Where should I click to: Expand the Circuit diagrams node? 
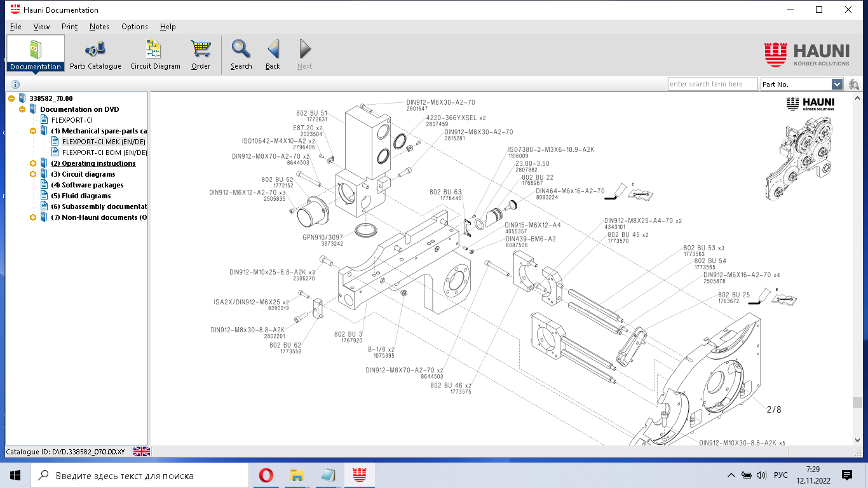coord(34,174)
